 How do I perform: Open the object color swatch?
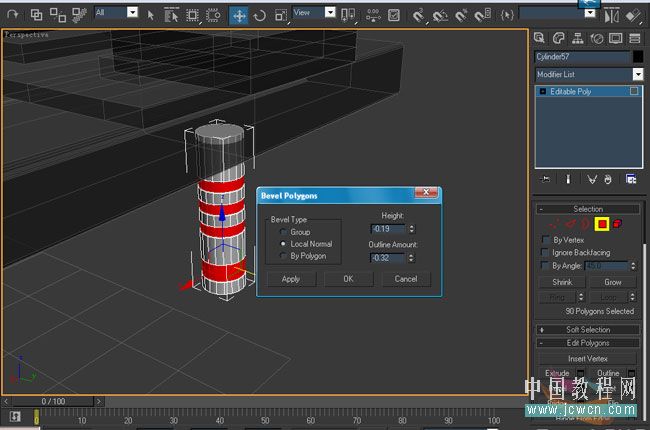tap(638, 56)
